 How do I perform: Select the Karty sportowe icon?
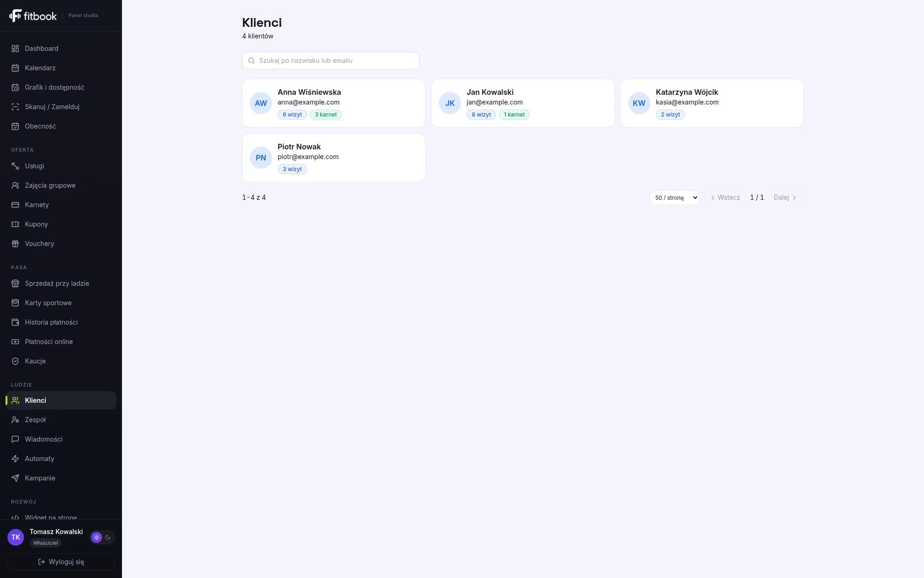15,303
